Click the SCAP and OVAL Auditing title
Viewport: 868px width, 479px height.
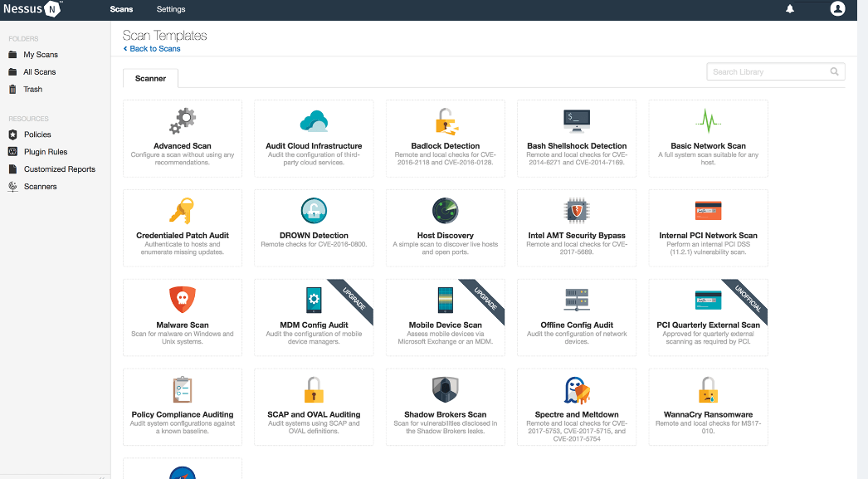pyautogui.click(x=314, y=414)
